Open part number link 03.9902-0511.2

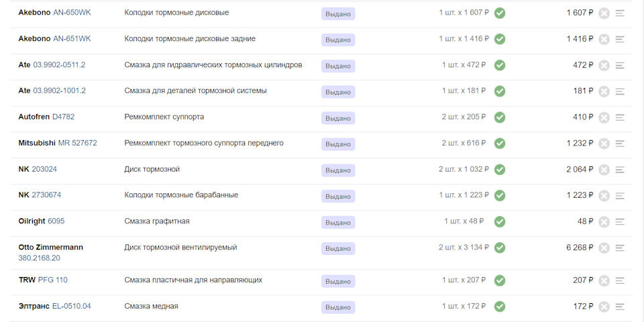click(59, 64)
